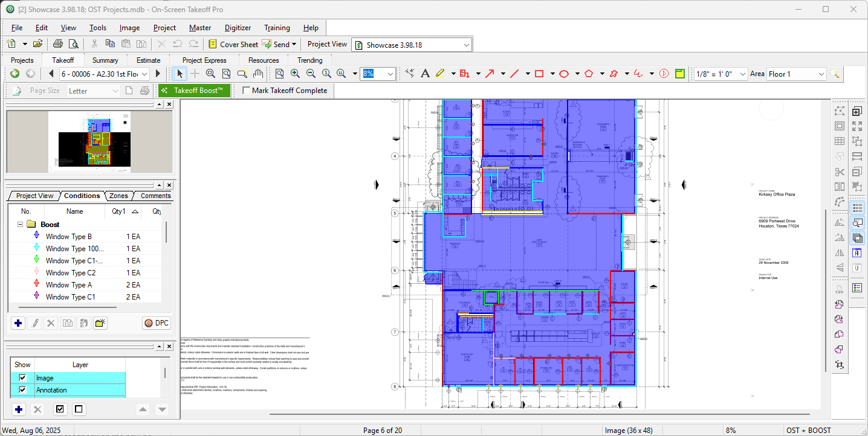This screenshot has height=436, width=868.
Task: Enable Mark Takeoff Complete checkbox
Action: point(247,91)
